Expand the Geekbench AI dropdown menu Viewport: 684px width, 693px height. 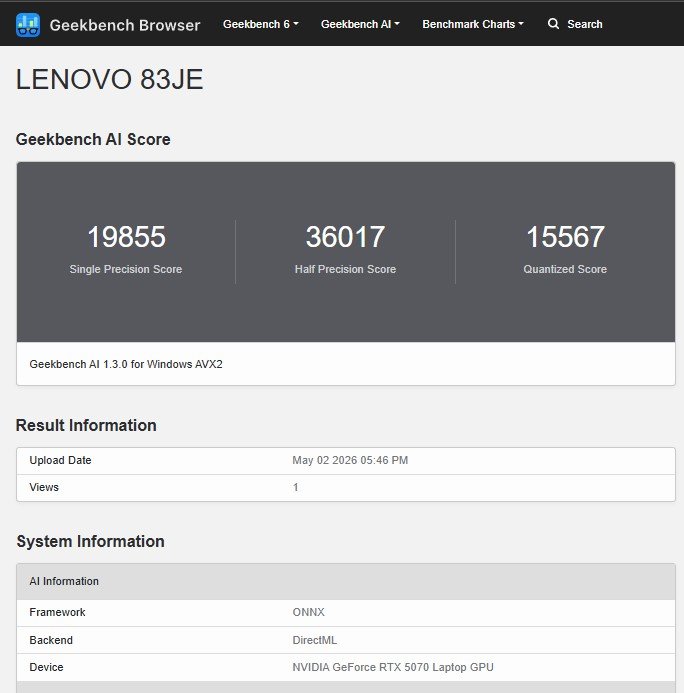coord(360,24)
